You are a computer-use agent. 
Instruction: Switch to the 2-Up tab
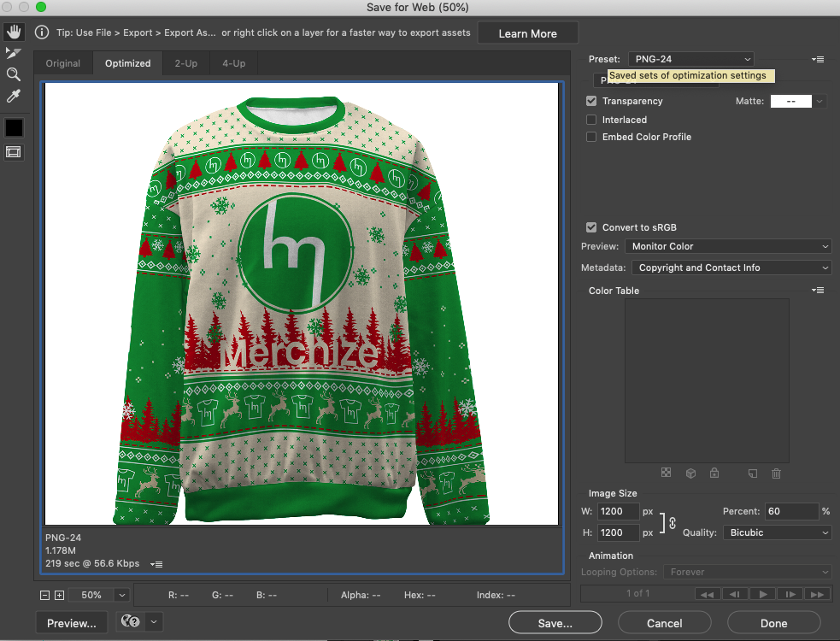click(186, 63)
